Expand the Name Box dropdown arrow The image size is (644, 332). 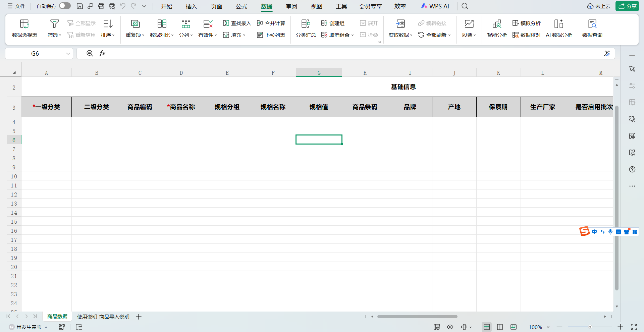(x=68, y=54)
